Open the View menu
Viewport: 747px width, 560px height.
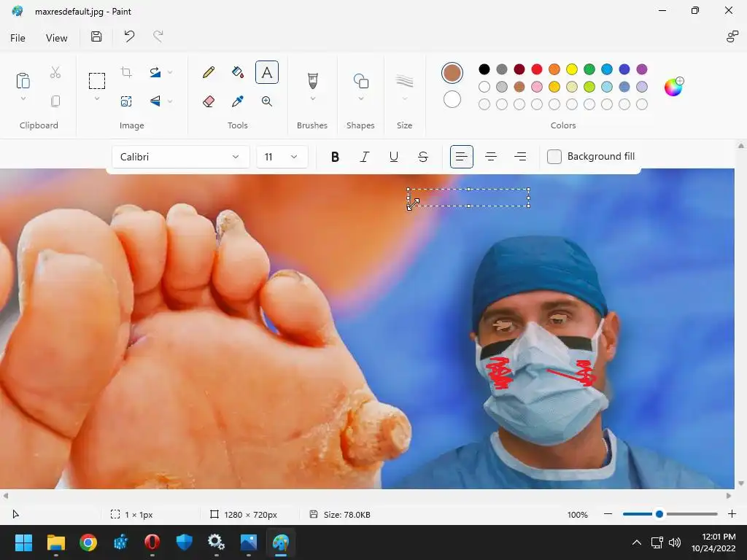(x=56, y=38)
